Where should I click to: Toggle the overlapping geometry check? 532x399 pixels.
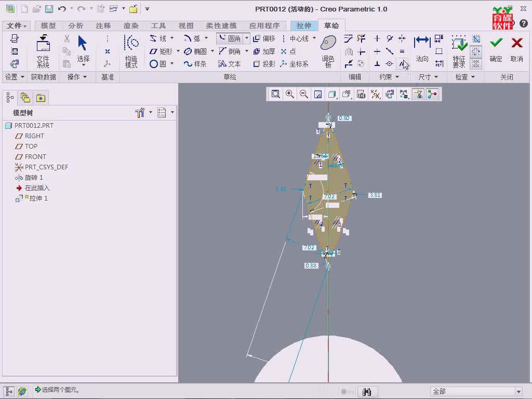476,64
